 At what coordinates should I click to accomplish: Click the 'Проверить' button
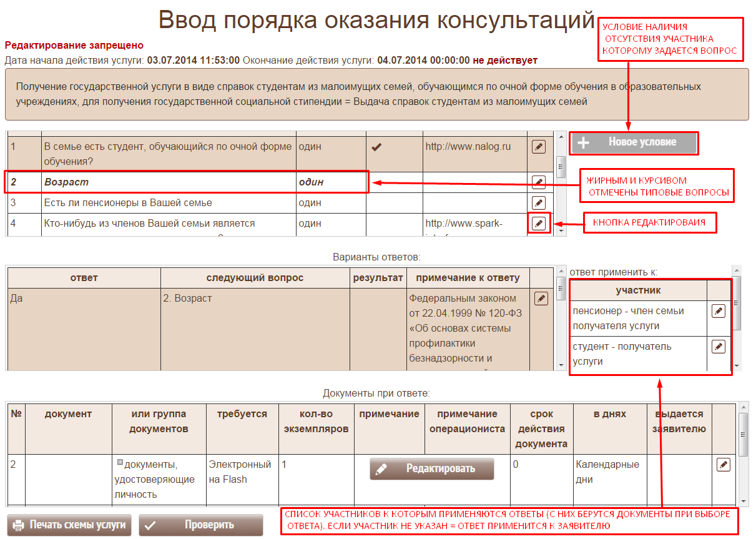click(201, 525)
